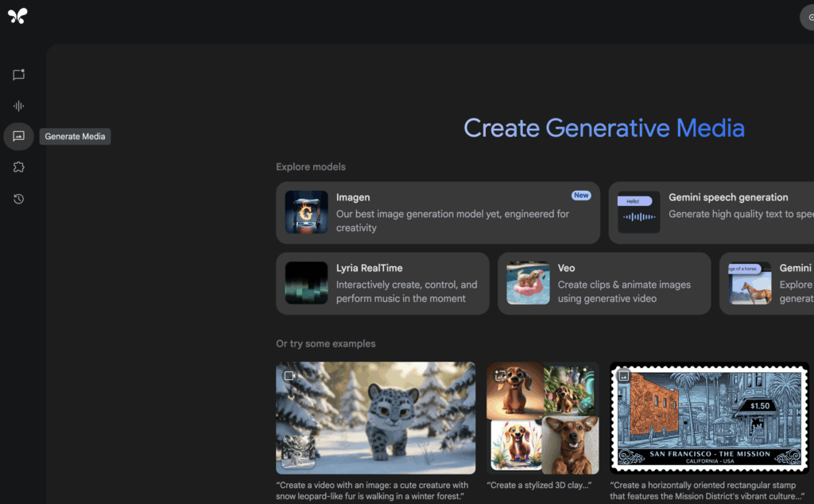The width and height of the screenshot is (814, 504).
Task: Click "Generate high quality text to" description
Action: click(x=742, y=214)
